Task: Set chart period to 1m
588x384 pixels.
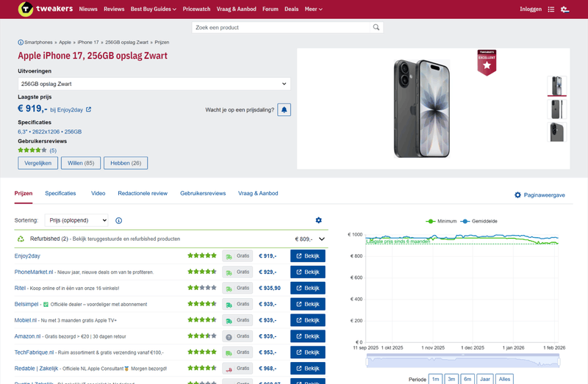Action: click(x=435, y=379)
